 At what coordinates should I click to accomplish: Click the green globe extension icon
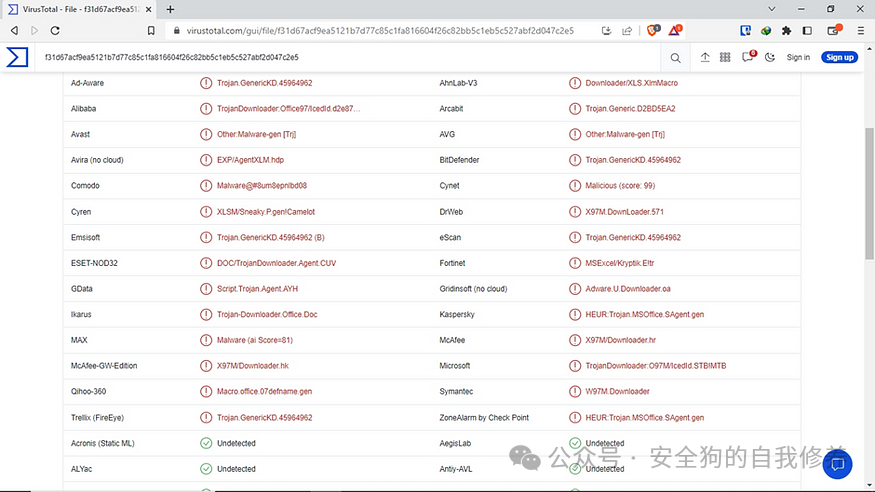coord(766,31)
